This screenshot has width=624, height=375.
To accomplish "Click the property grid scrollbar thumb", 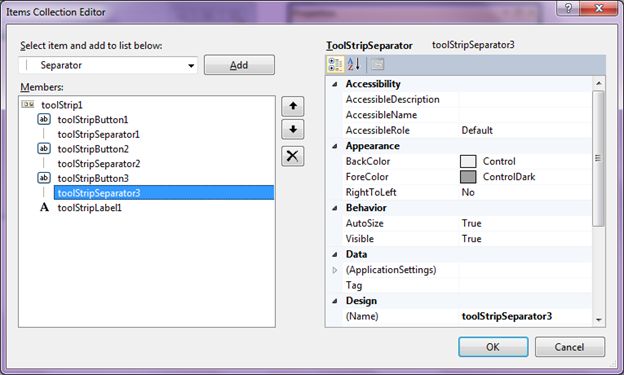I will click(x=598, y=158).
